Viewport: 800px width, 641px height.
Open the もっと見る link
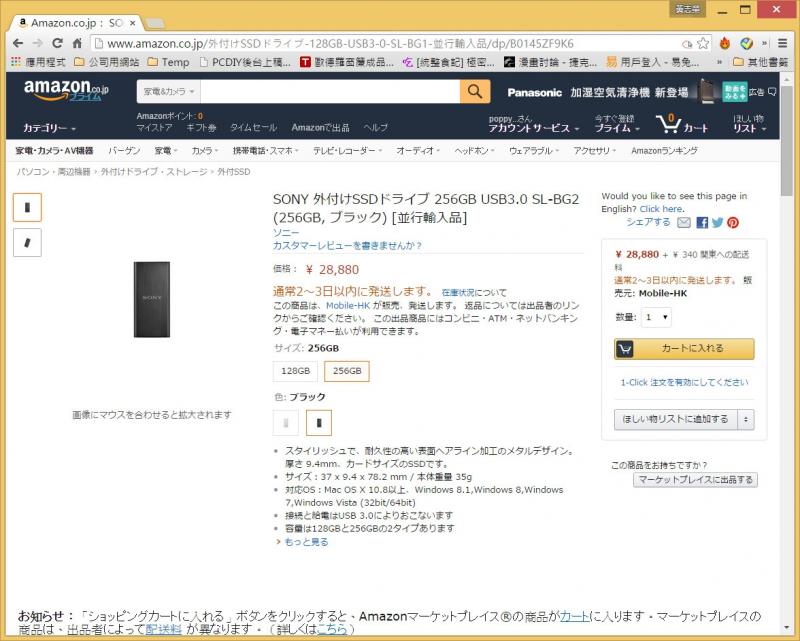[306, 542]
